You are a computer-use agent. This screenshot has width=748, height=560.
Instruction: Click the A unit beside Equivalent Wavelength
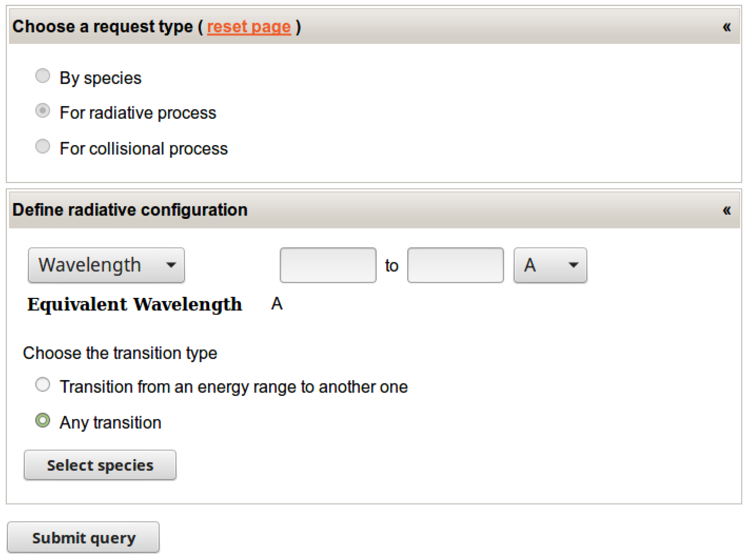pos(277,303)
